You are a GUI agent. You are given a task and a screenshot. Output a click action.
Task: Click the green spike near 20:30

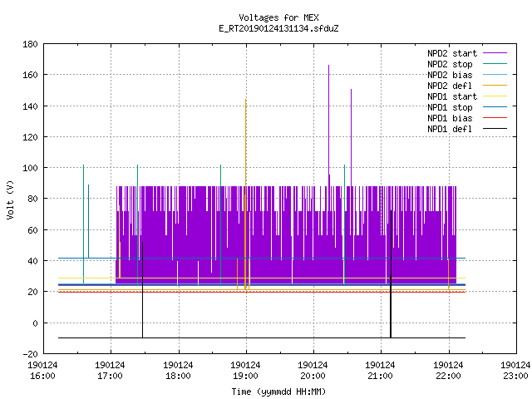click(x=344, y=224)
